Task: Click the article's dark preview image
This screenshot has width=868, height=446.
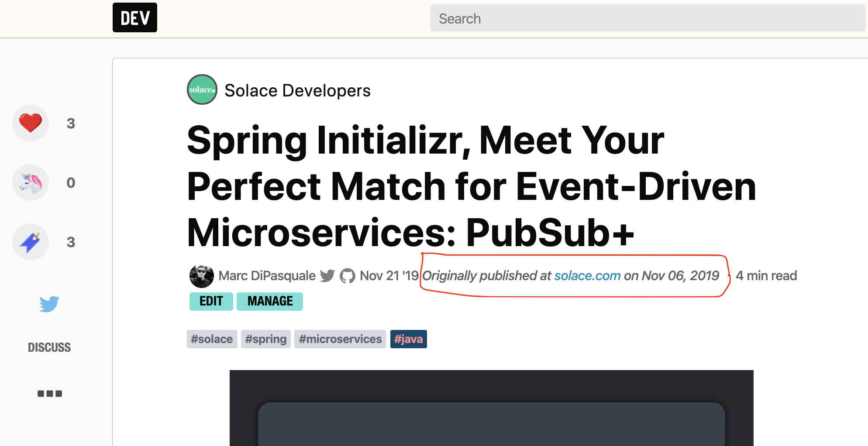Action: pos(491,408)
